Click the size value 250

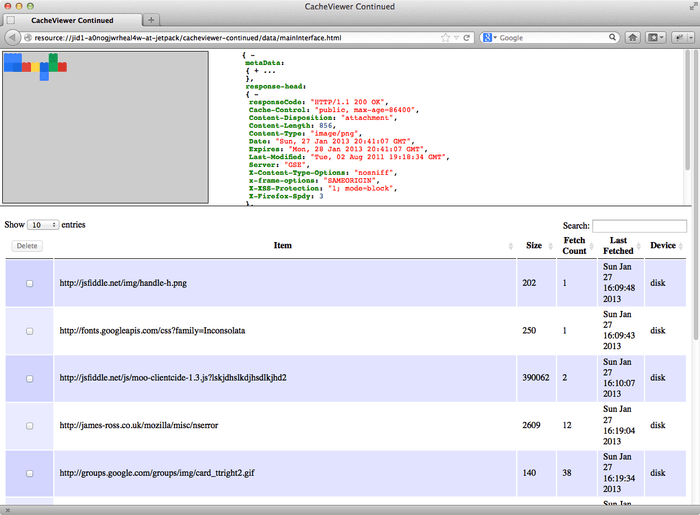(x=529, y=331)
